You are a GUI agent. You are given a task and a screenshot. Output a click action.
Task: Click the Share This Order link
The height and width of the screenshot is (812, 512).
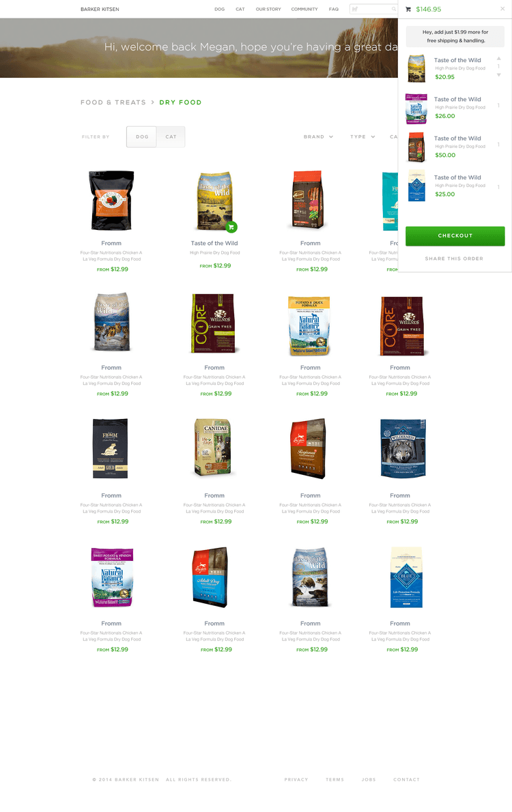(454, 259)
